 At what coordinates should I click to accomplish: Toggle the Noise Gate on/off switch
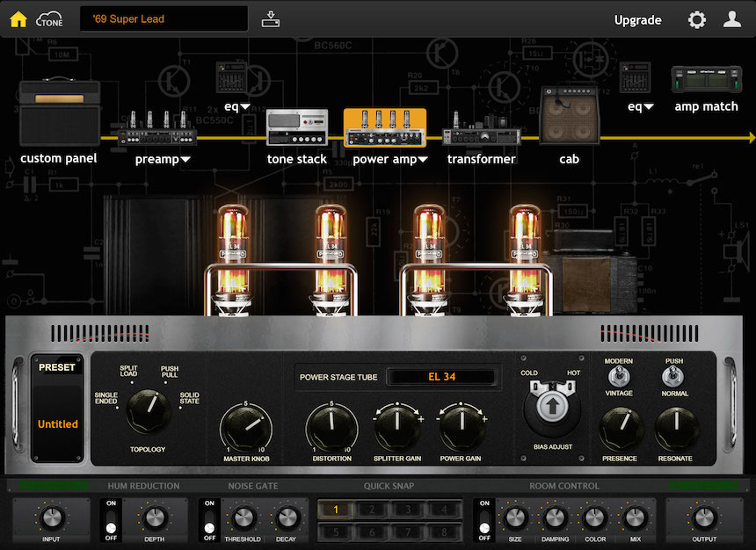pyautogui.click(x=209, y=520)
